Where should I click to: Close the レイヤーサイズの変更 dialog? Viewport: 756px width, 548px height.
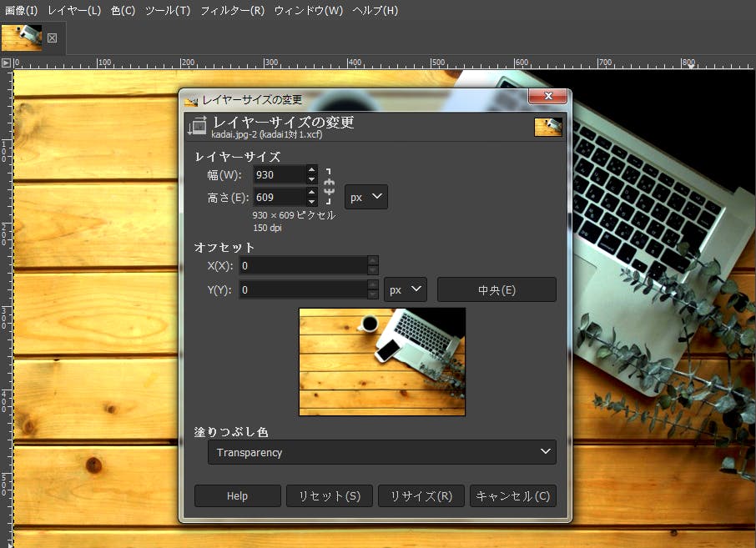click(547, 96)
